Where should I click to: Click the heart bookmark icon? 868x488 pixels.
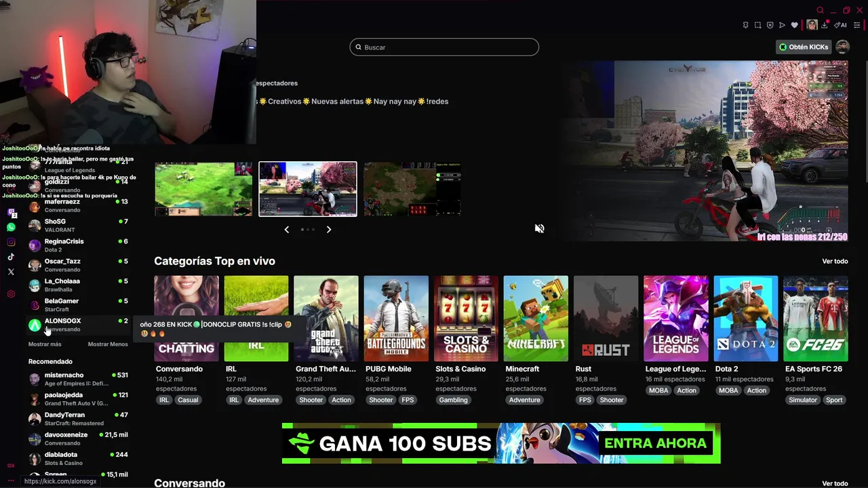(794, 25)
